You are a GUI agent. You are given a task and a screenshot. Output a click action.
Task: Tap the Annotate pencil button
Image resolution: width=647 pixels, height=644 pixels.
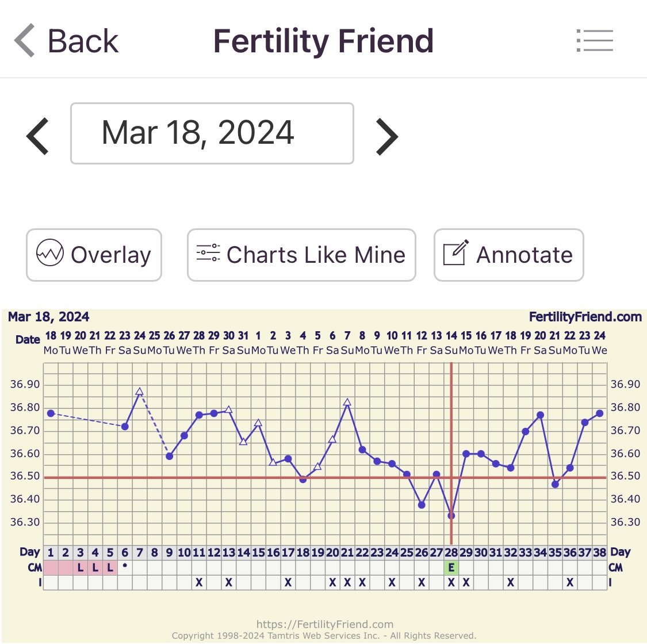pos(508,255)
